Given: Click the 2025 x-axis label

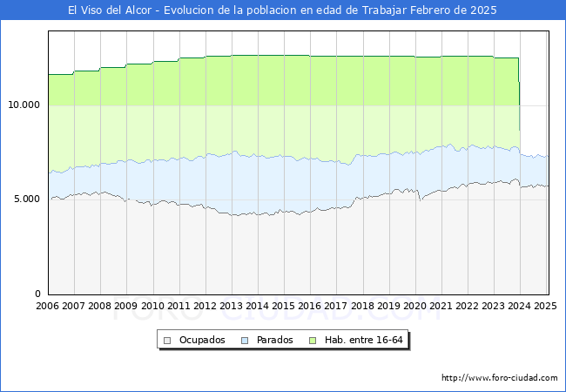Looking at the screenshot, I should pyautogui.click(x=545, y=306).
